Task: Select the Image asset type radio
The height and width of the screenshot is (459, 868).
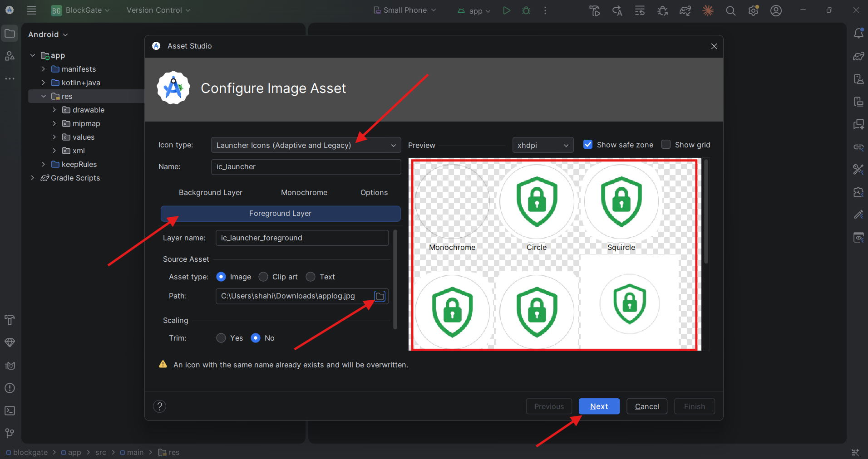Action: (x=221, y=277)
